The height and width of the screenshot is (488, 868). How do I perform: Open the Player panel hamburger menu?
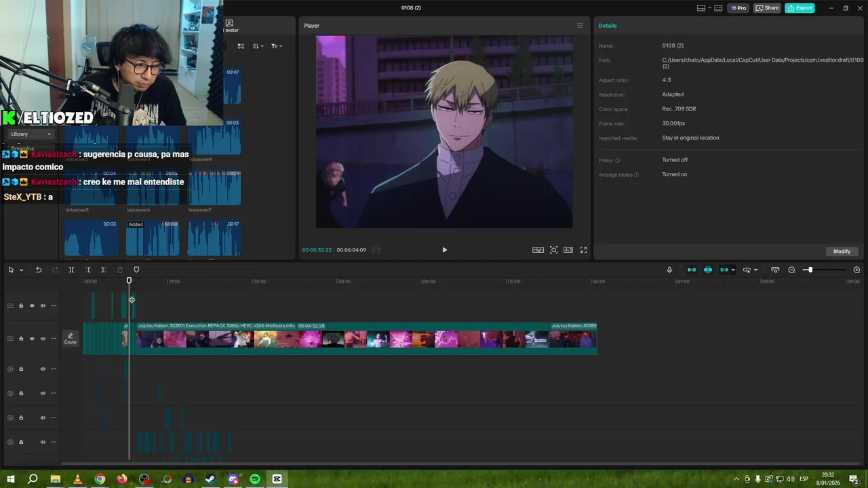tap(580, 26)
